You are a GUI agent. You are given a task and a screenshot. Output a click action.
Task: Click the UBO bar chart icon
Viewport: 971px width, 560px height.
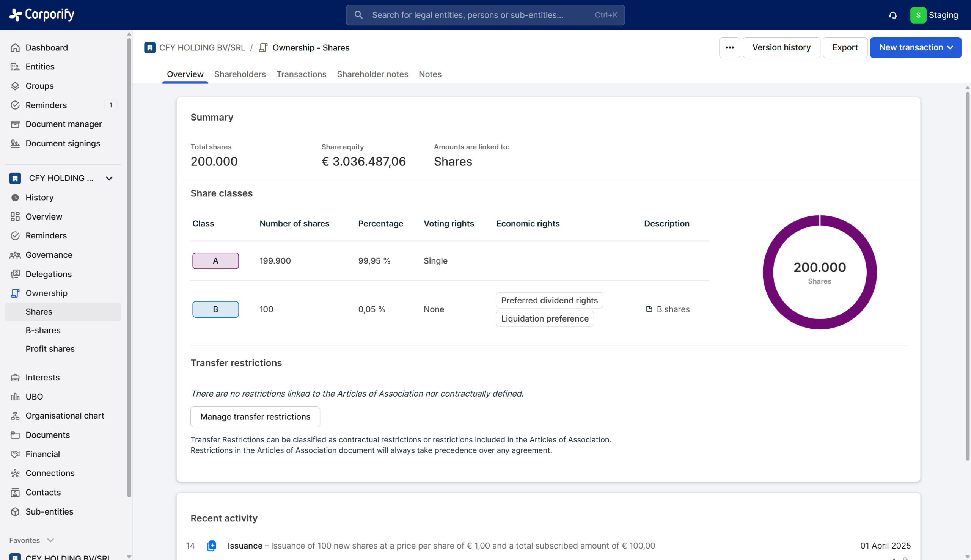(x=15, y=397)
